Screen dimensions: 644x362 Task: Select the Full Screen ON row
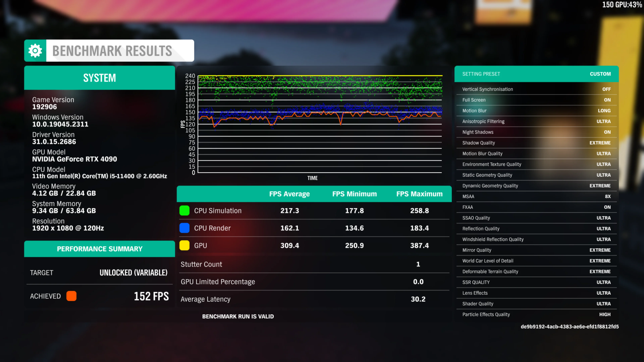tap(536, 100)
